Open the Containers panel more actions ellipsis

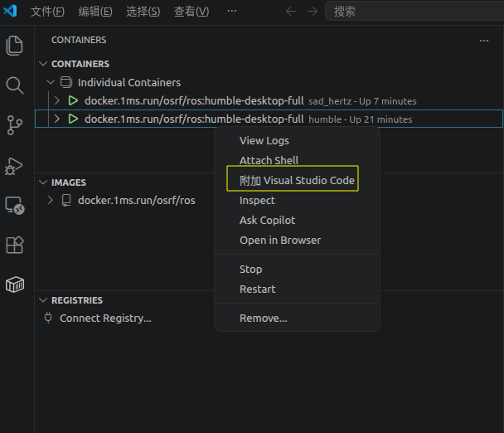[x=484, y=41]
